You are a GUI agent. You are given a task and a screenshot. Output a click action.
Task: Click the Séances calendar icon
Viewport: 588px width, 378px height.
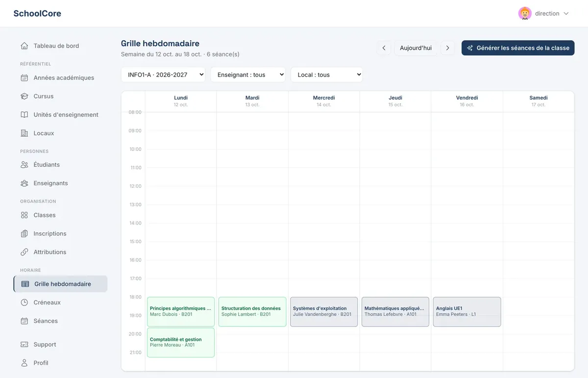coord(24,321)
